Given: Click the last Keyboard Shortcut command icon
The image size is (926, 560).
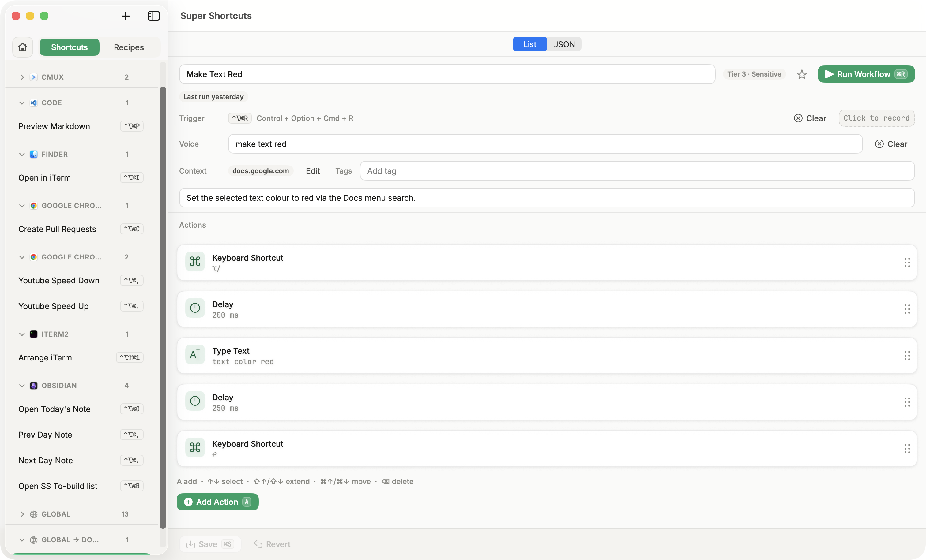Looking at the screenshot, I should pos(195,448).
